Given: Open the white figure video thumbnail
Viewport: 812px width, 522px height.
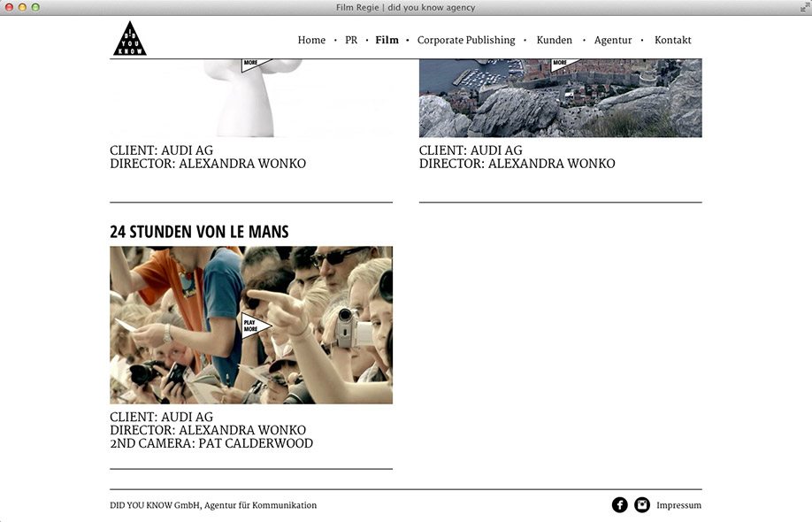Looking at the screenshot, I should pyautogui.click(x=251, y=98).
